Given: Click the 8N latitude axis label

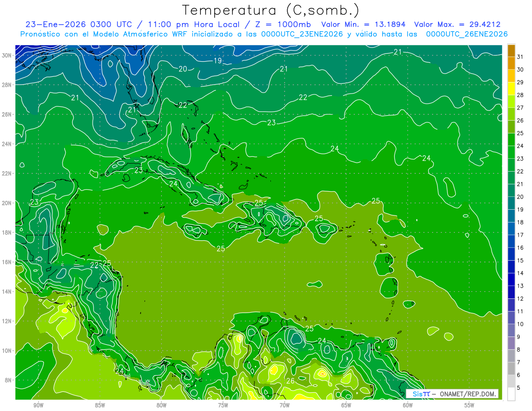Looking at the screenshot, I should 9,380.
